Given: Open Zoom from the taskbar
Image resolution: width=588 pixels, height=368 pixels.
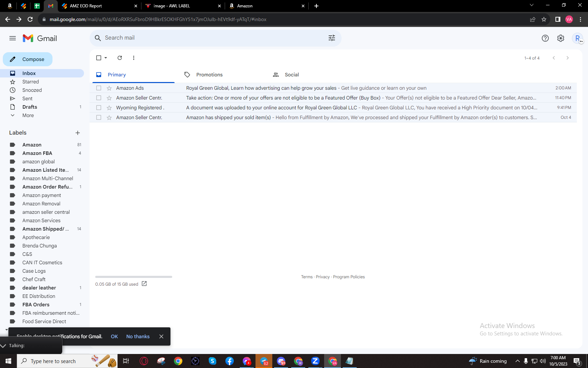Looking at the screenshot, I should pos(315,361).
